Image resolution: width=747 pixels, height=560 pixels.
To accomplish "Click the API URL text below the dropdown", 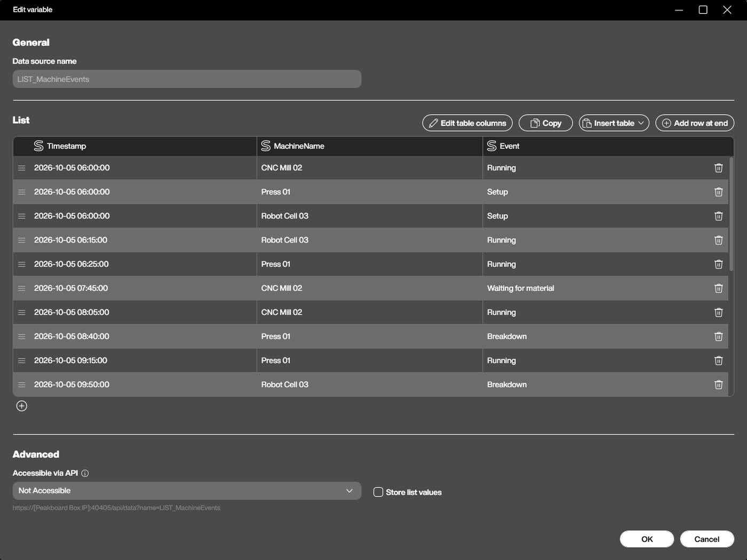I will (x=116, y=508).
